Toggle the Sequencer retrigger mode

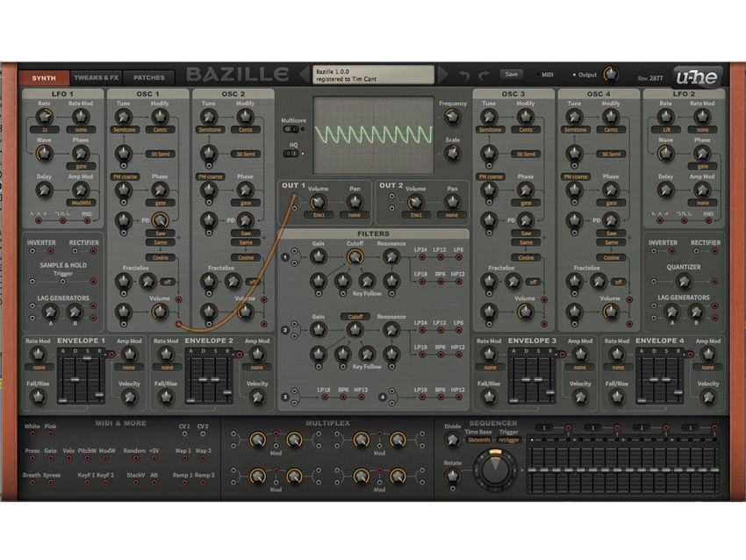point(507,441)
